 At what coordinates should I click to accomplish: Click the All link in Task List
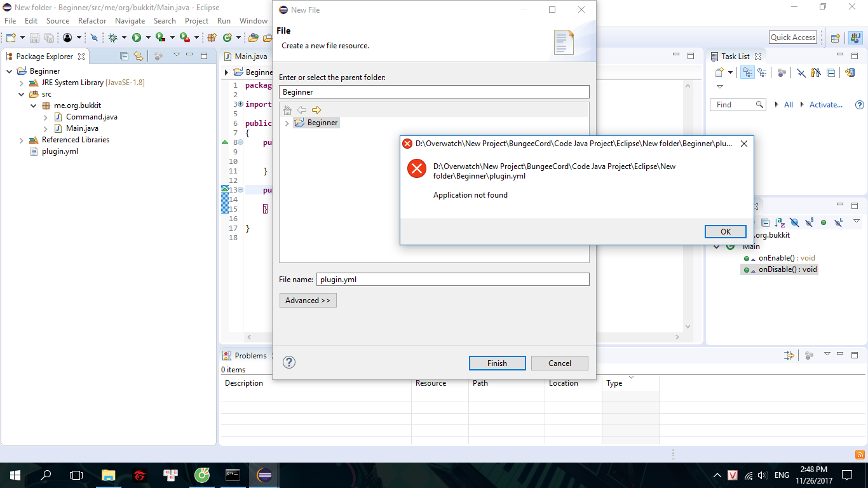(x=789, y=105)
